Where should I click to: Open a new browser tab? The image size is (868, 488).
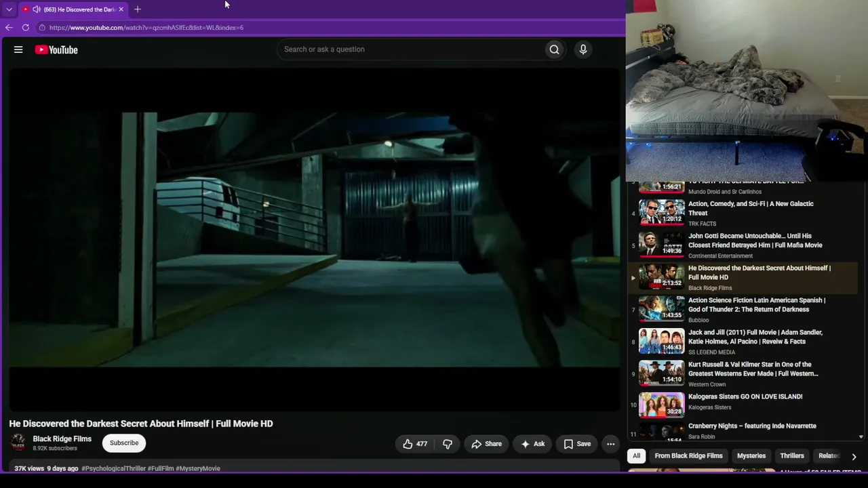coord(138,9)
